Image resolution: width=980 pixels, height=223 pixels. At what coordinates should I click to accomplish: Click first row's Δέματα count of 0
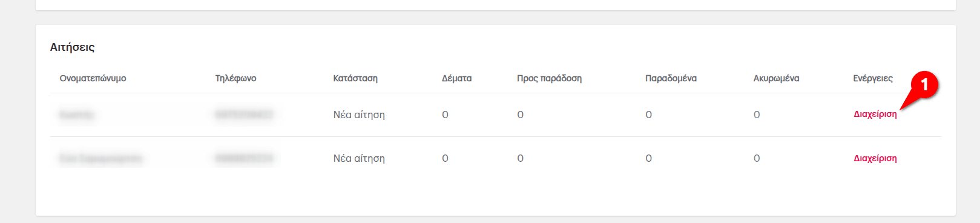445,115
